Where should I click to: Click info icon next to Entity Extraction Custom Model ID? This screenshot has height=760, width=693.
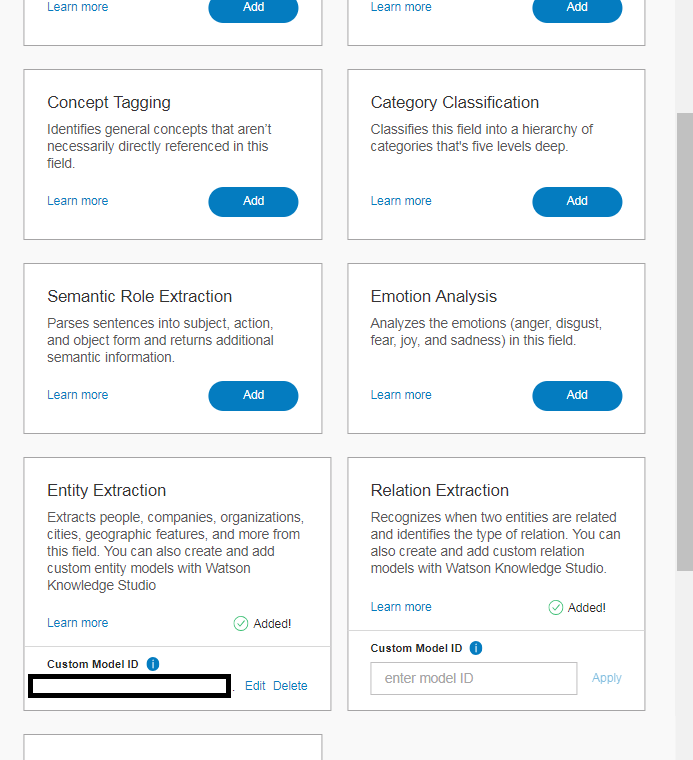click(153, 664)
